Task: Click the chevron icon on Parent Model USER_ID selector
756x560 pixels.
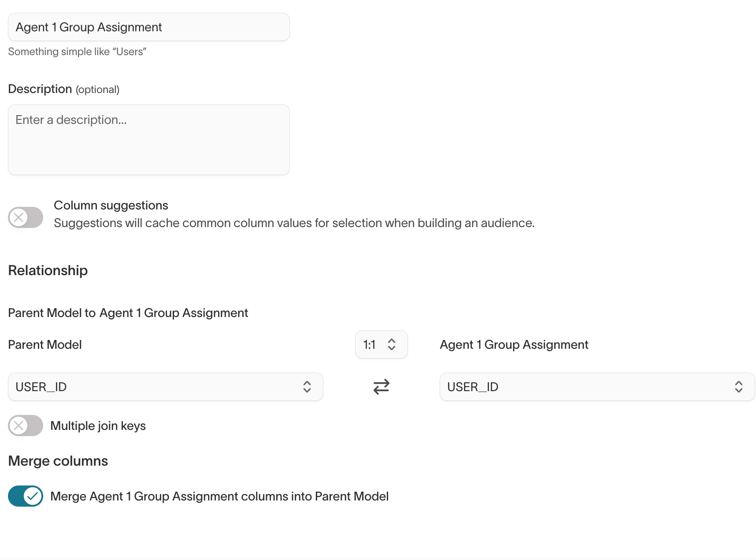Action: click(308, 387)
